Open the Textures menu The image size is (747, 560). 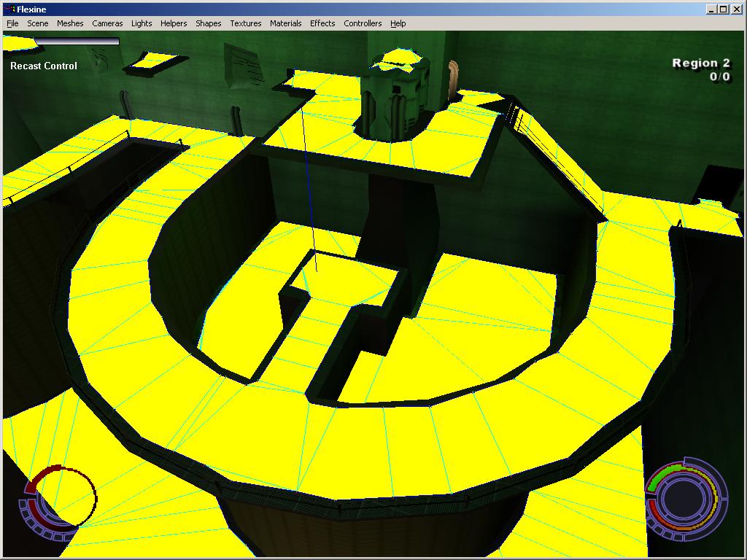pyautogui.click(x=245, y=23)
